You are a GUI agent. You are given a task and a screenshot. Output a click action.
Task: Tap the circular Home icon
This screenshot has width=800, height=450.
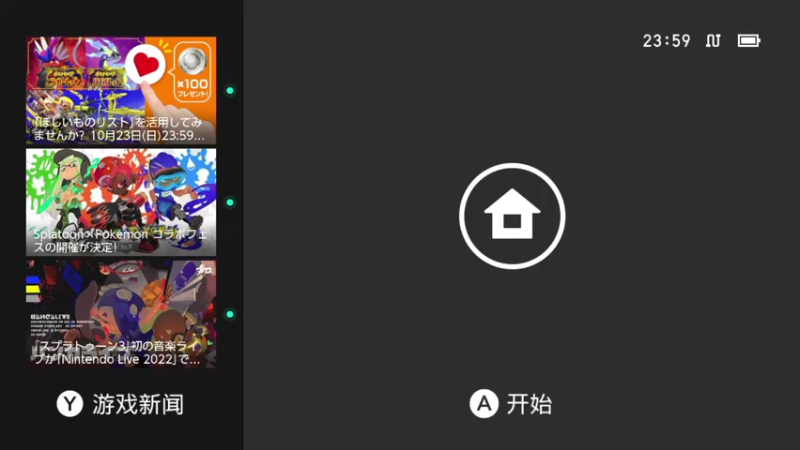[x=512, y=216]
